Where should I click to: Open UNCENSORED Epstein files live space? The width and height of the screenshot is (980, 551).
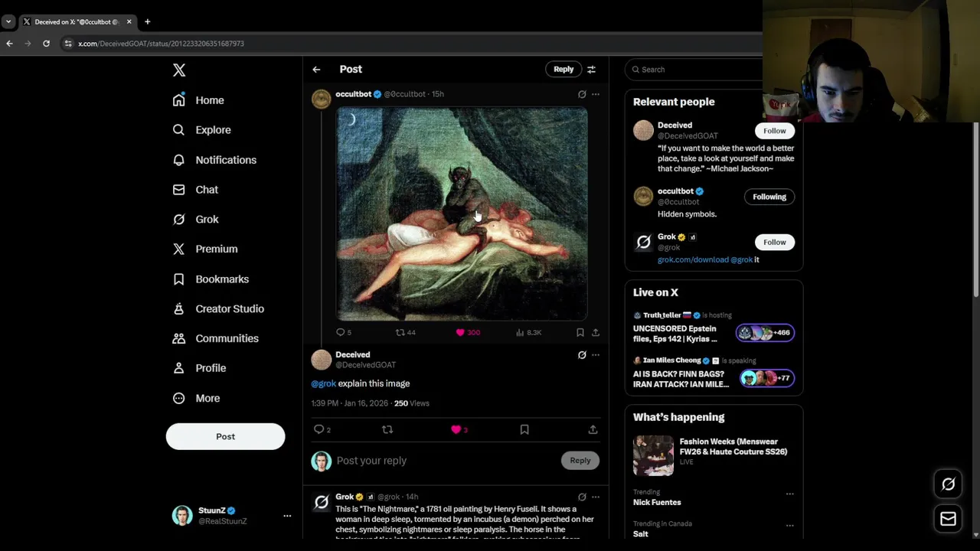click(x=714, y=329)
